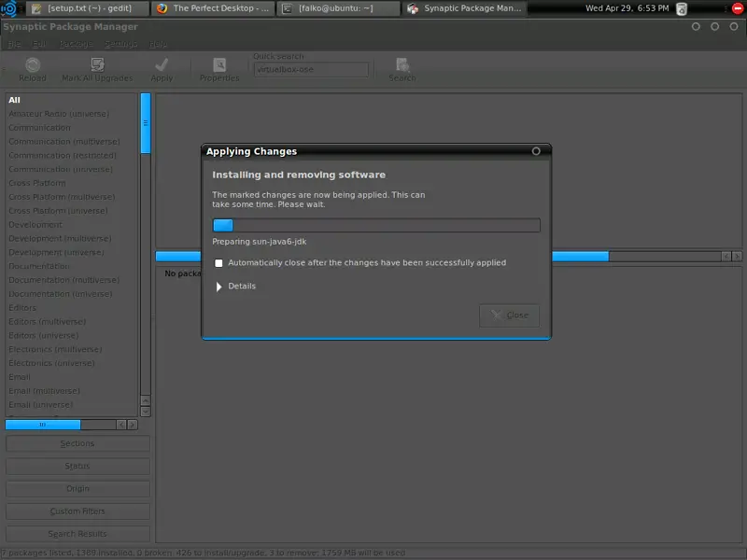Click package list horizontal scroll left arrow

click(726, 256)
